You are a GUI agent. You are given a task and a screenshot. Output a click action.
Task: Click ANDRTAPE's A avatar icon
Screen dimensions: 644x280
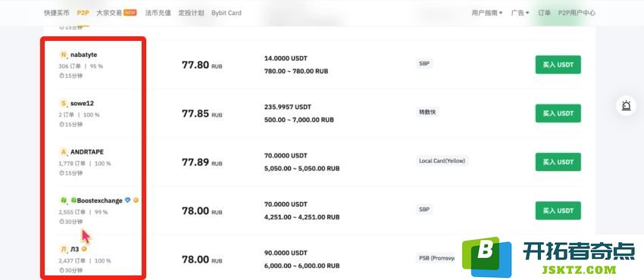[64, 152]
